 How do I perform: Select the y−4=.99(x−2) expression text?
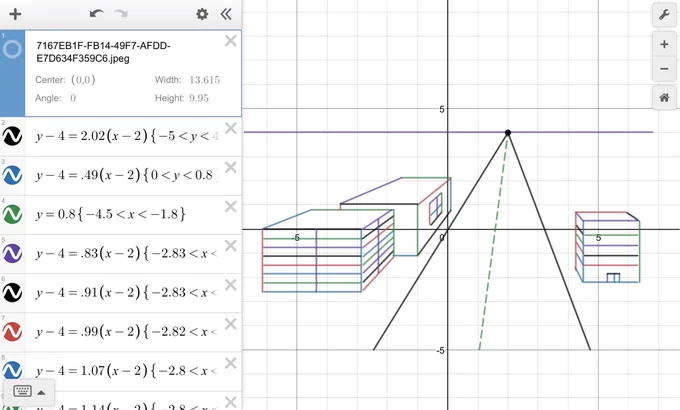[126, 331]
